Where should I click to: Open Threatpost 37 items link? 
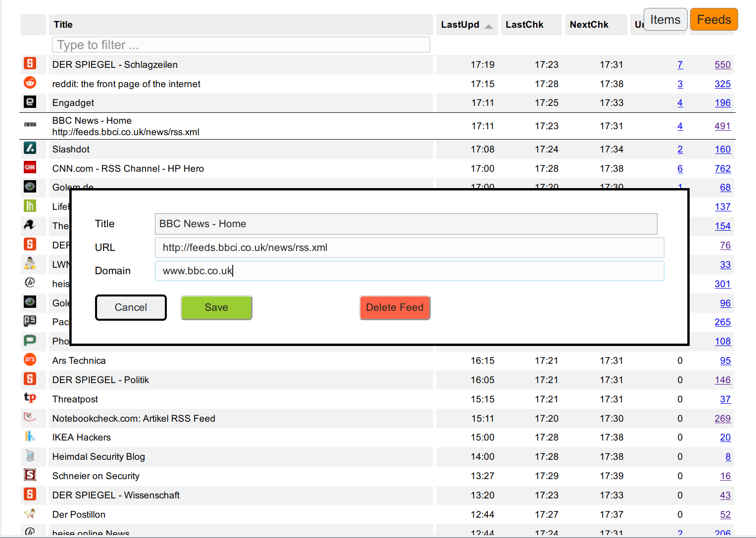pyautogui.click(x=725, y=399)
